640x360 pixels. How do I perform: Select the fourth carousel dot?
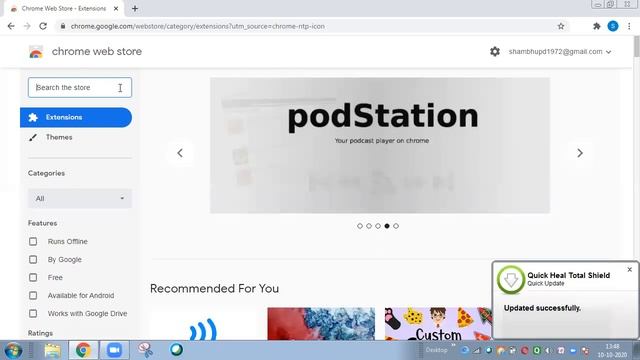387,226
